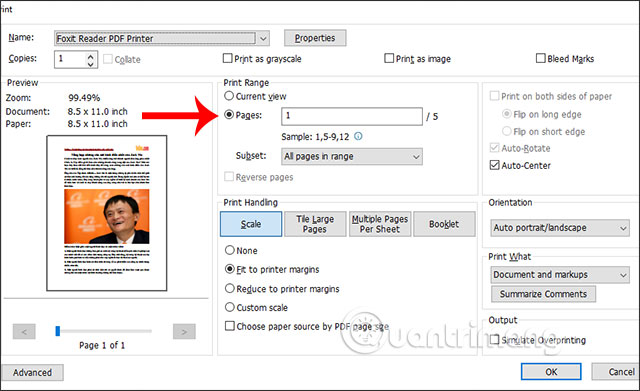
Task: Expand Print What Document and markups dropdown
Action: (x=560, y=275)
